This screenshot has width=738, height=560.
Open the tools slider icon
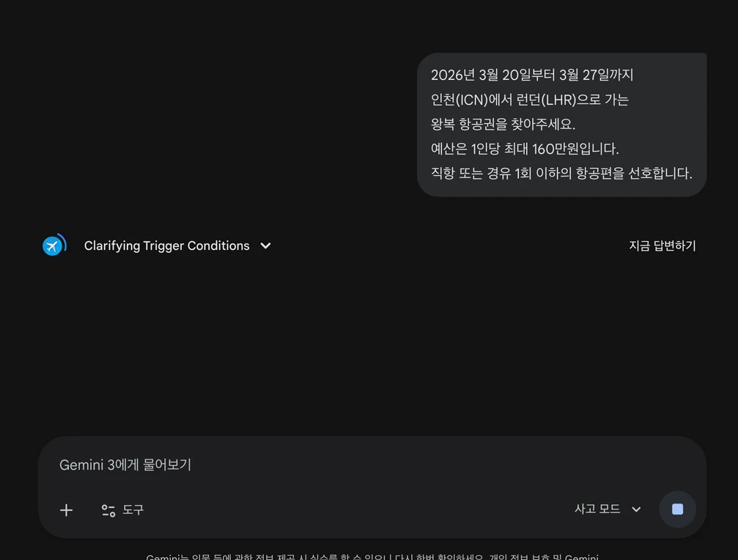point(108,511)
